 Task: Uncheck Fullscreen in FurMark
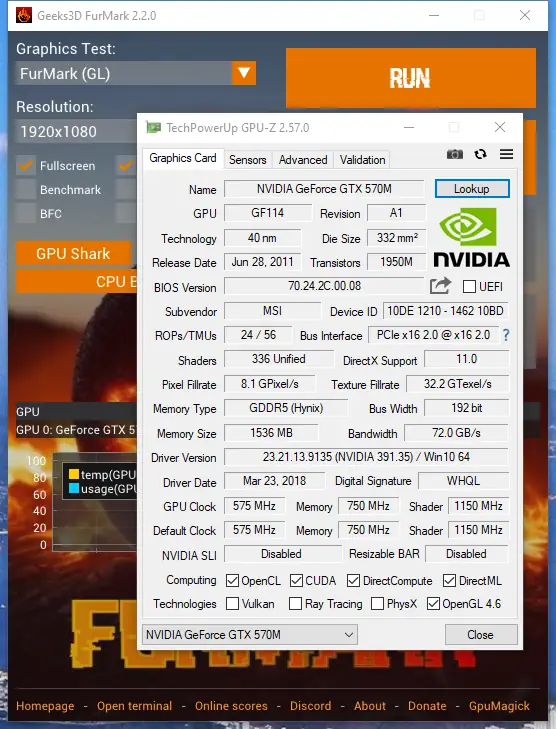(26, 165)
